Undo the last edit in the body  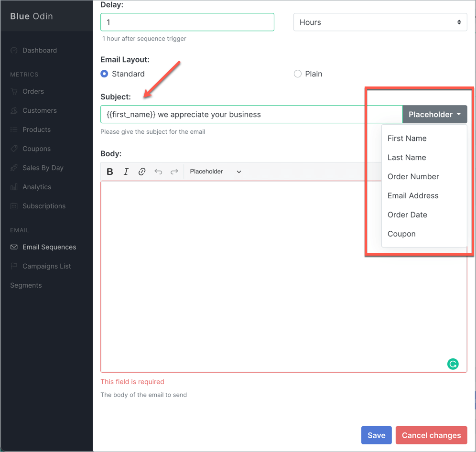[x=158, y=172]
